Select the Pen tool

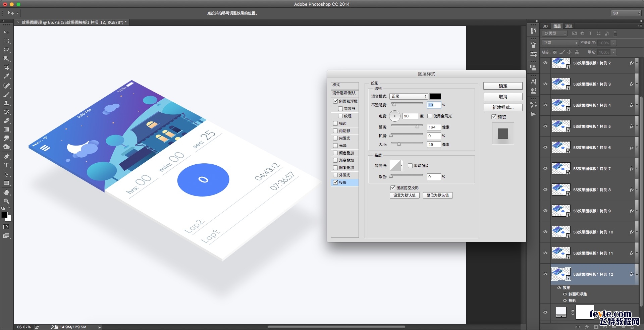[x=6, y=157]
